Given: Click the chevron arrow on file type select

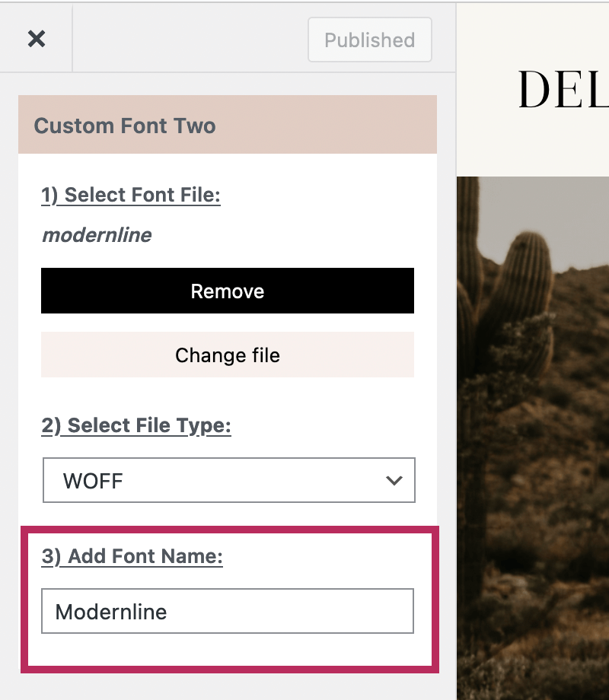Looking at the screenshot, I should (x=394, y=480).
